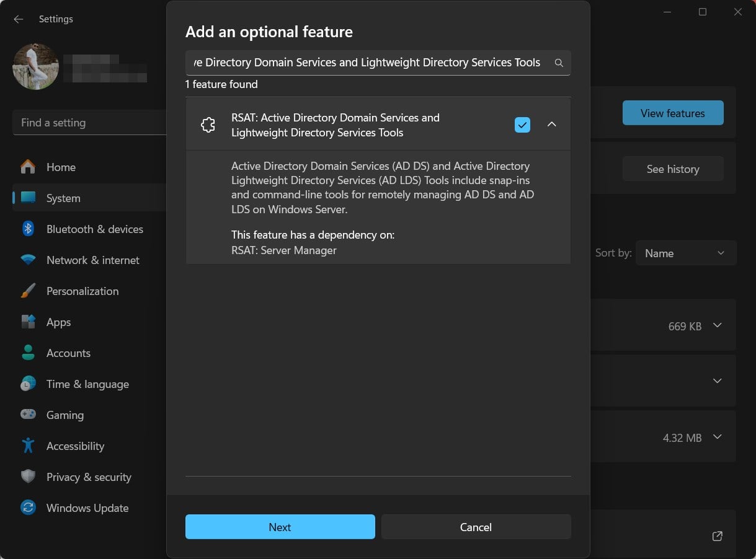
Task: Click the external link icon at bottom right
Action: 718,536
